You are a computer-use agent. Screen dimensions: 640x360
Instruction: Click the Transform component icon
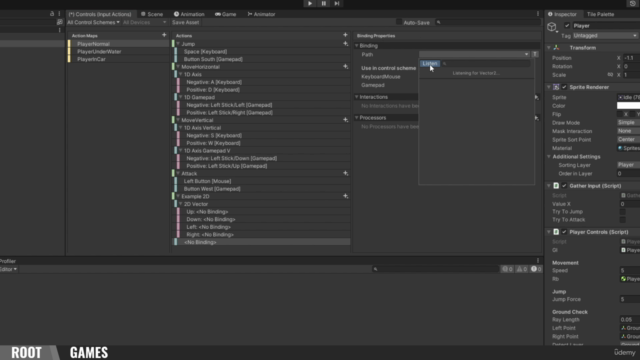tap(556, 48)
